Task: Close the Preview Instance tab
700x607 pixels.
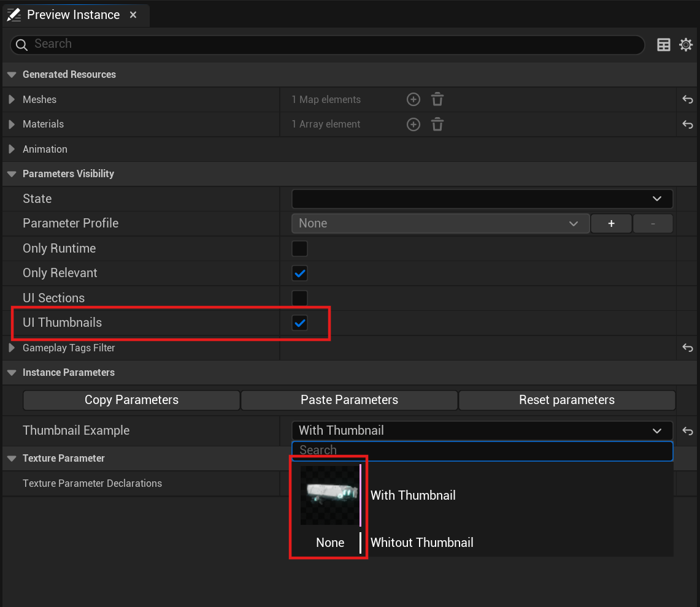Action: tap(133, 15)
